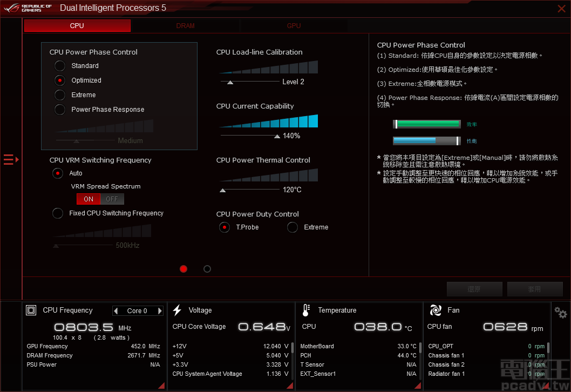This screenshot has width=571, height=392.
Task: Click the CPU System Agent Voltage row
Action: (230, 374)
